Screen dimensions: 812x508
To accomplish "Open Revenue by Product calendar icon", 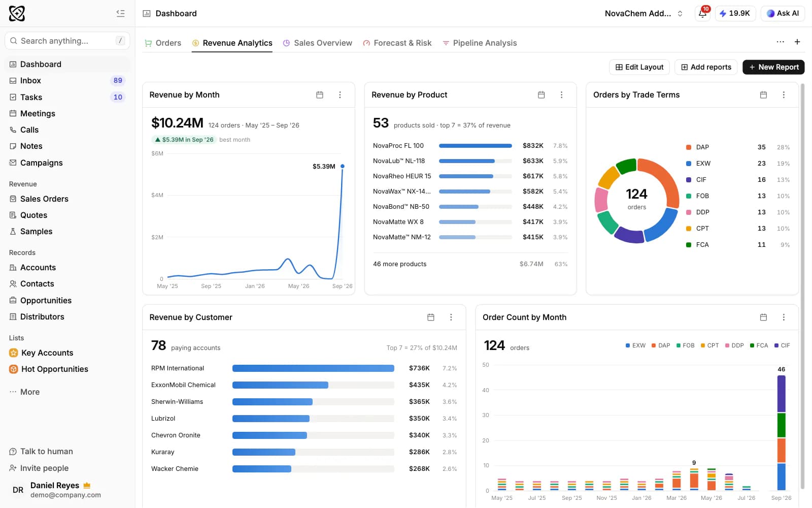I will 542,95.
